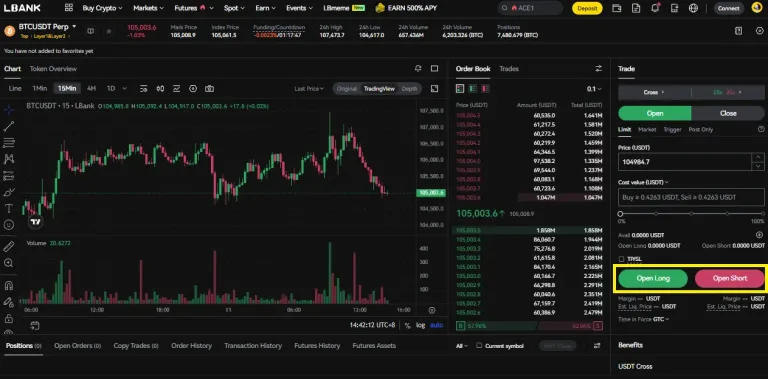Click the add funds plus icon near Avail
The image size is (768, 379).
pyautogui.click(x=760, y=235)
